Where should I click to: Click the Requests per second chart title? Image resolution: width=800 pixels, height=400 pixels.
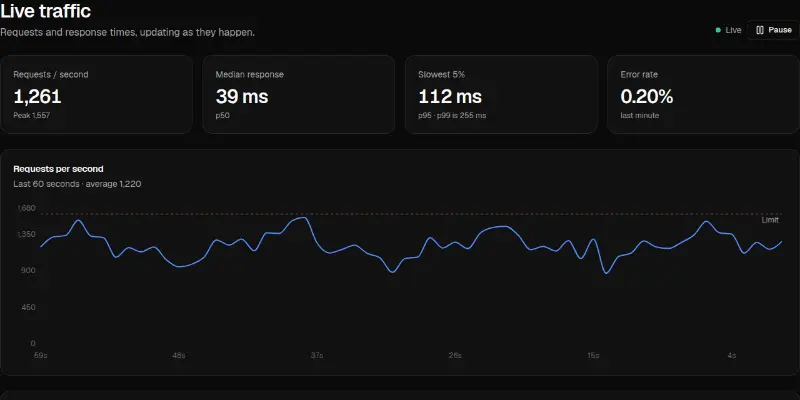[58, 169]
